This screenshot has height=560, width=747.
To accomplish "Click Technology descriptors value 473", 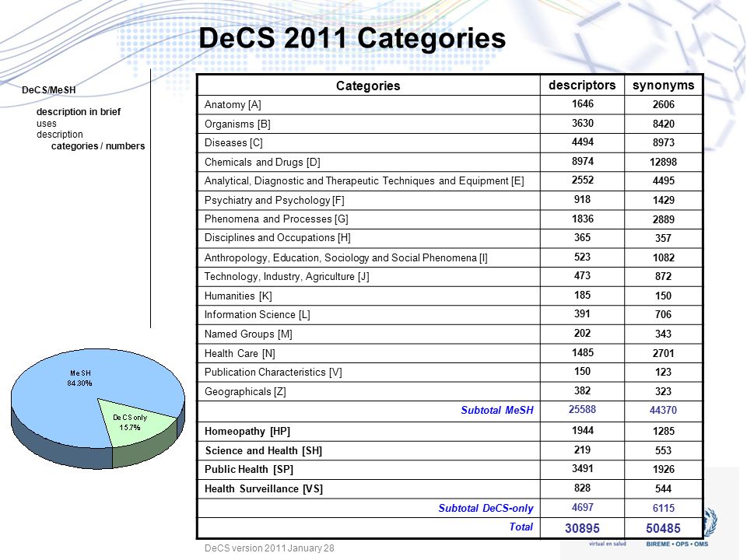I will (582, 275).
